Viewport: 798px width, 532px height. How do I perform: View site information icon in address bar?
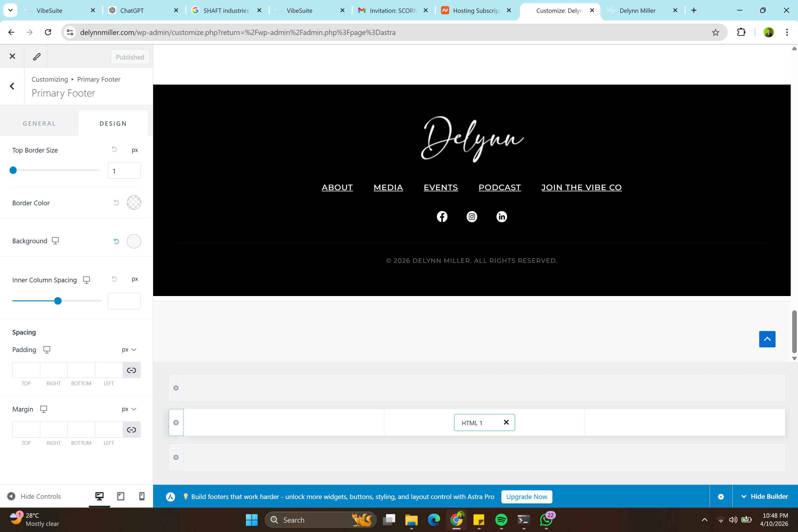(x=70, y=32)
